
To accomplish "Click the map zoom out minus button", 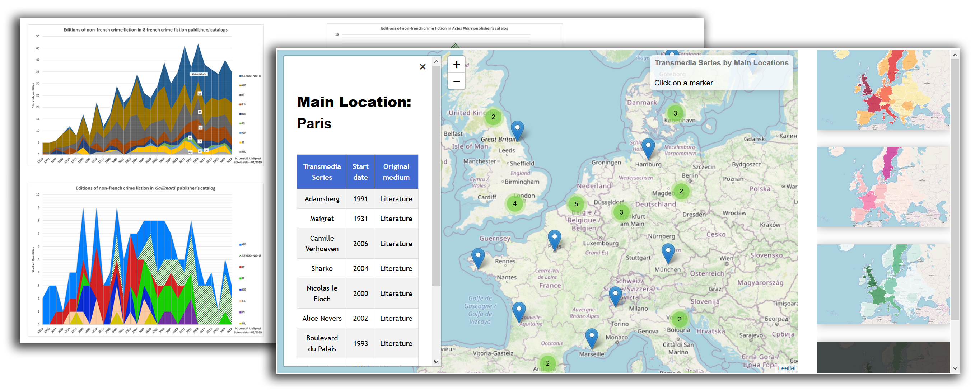I will (x=456, y=81).
